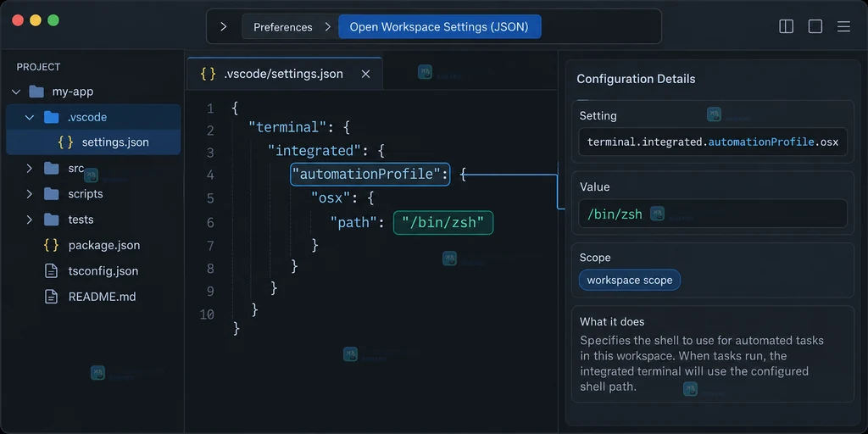Viewport: 868px width, 434px height.
Task: Click the command palette chevron prompt icon
Action: (223, 26)
